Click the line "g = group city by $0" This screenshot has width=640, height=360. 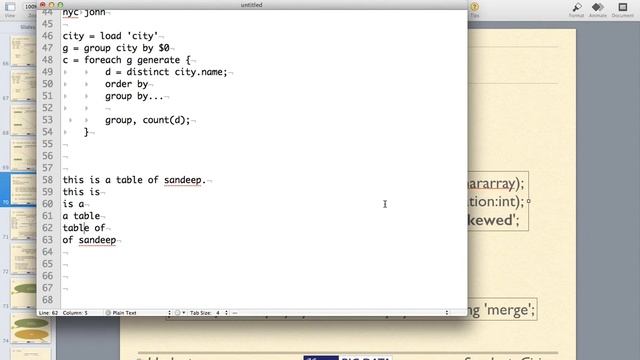coord(116,48)
